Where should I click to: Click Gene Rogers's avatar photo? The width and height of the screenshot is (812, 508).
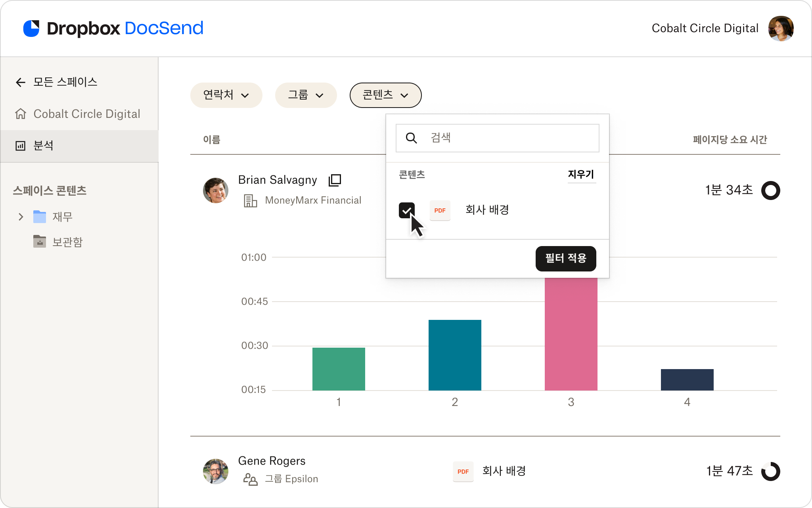[x=216, y=471]
